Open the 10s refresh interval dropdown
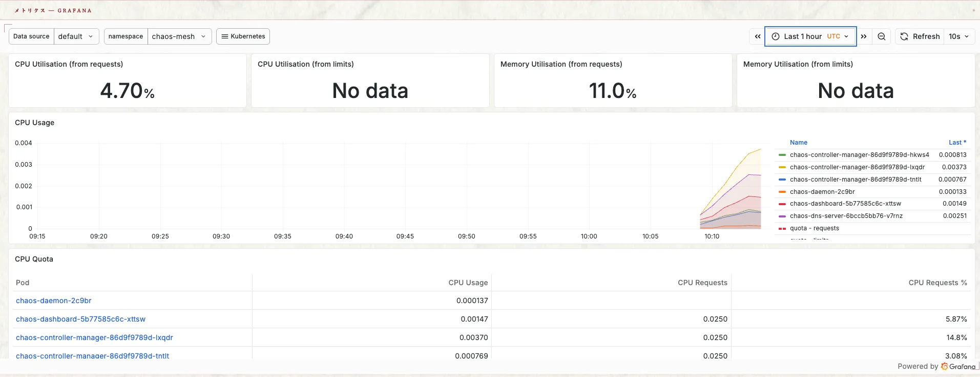Viewport: 980px width, 377px height. pyautogui.click(x=958, y=36)
